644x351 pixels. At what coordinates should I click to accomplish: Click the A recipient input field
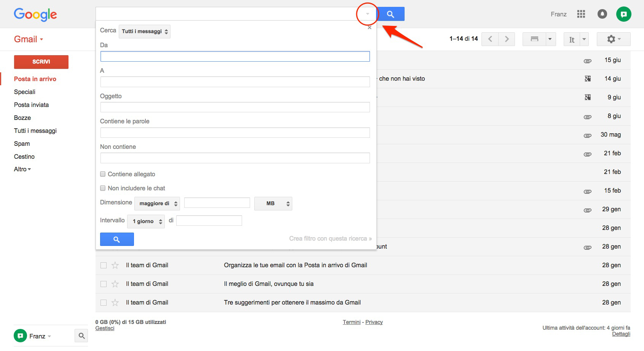235,82
